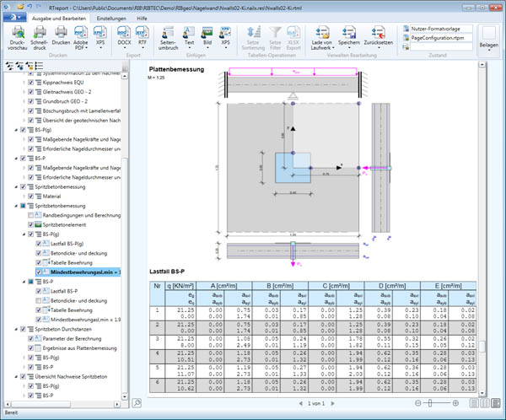
Task: Go to previous page arrow
Action: point(301,403)
